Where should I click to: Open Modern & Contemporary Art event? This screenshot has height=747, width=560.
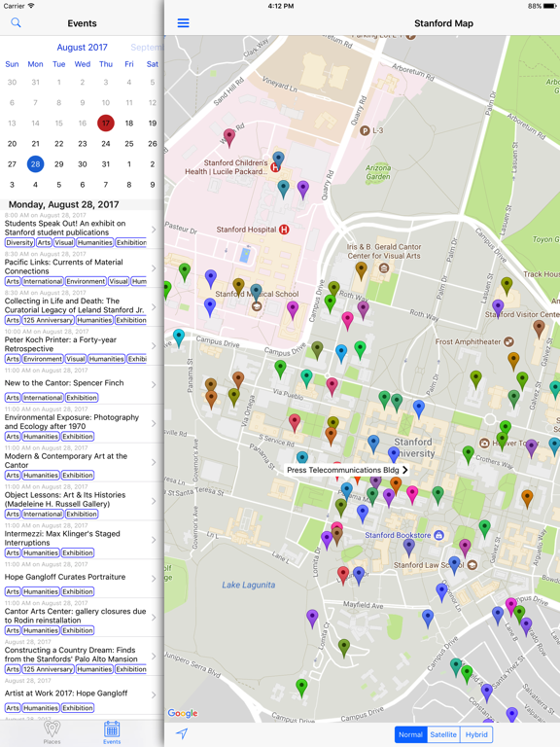[82, 462]
